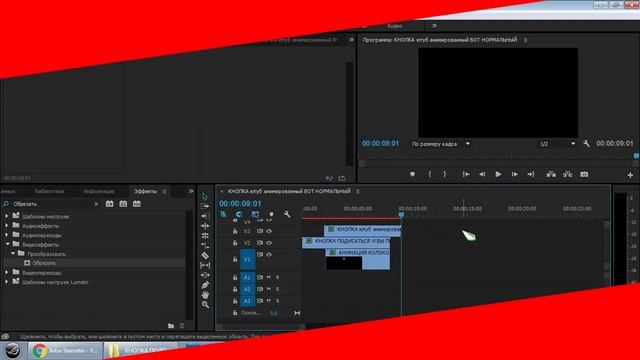Screen dimensions: 640x360
Task: Toggle lock on track V3
Action: [x=235, y=231]
